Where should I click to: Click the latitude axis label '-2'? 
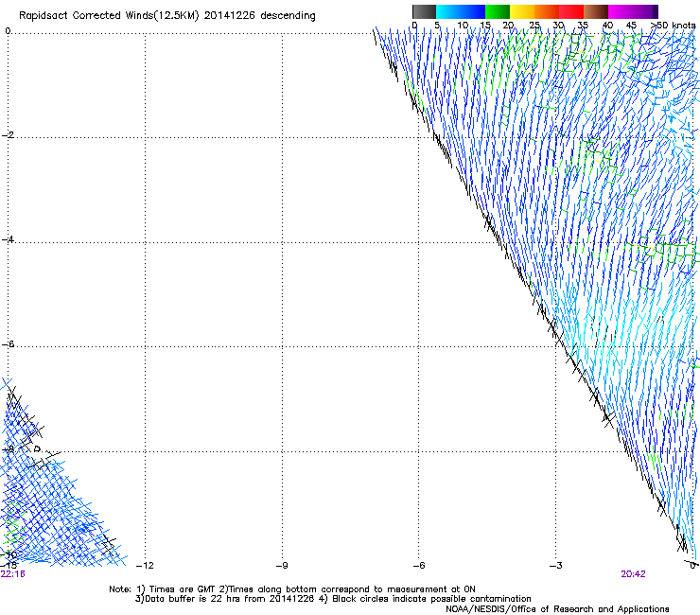tap(8, 135)
